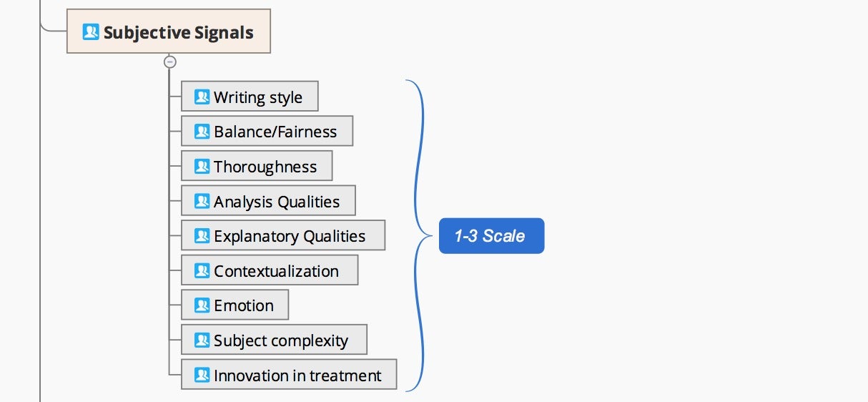Click the people icon on Contextualization node
Viewport: 868px width, 402px height.
(202, 270)
